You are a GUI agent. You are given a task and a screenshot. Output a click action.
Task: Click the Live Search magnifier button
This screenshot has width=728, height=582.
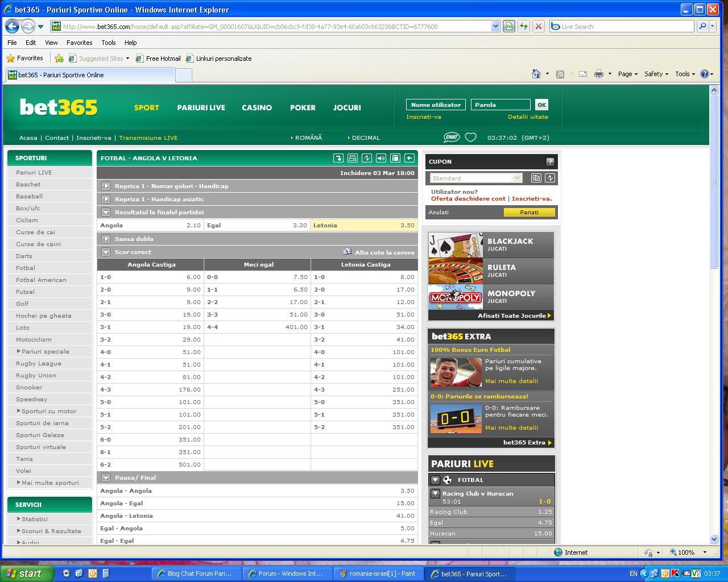[702, 26]
